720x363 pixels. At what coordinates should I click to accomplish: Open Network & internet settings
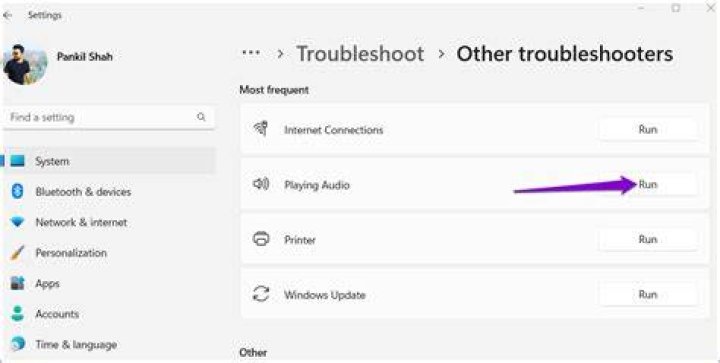(81, 223)
